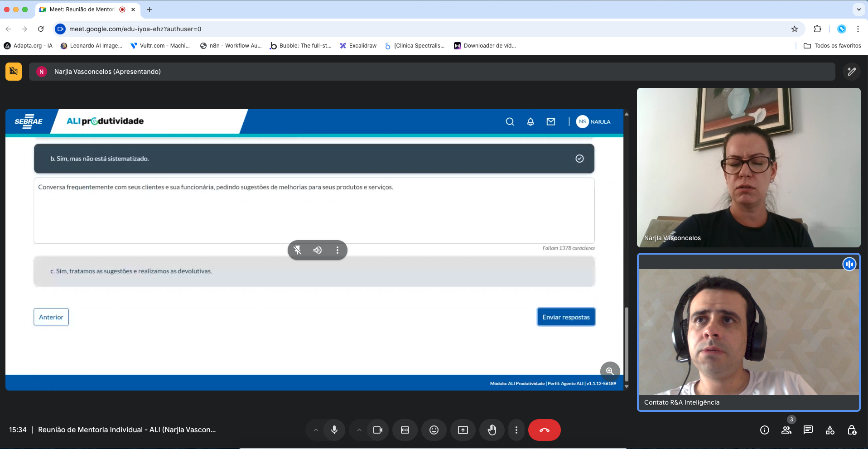868x449 pixels.
Task: Click the NS user avatar
Action: coord(582,121)
